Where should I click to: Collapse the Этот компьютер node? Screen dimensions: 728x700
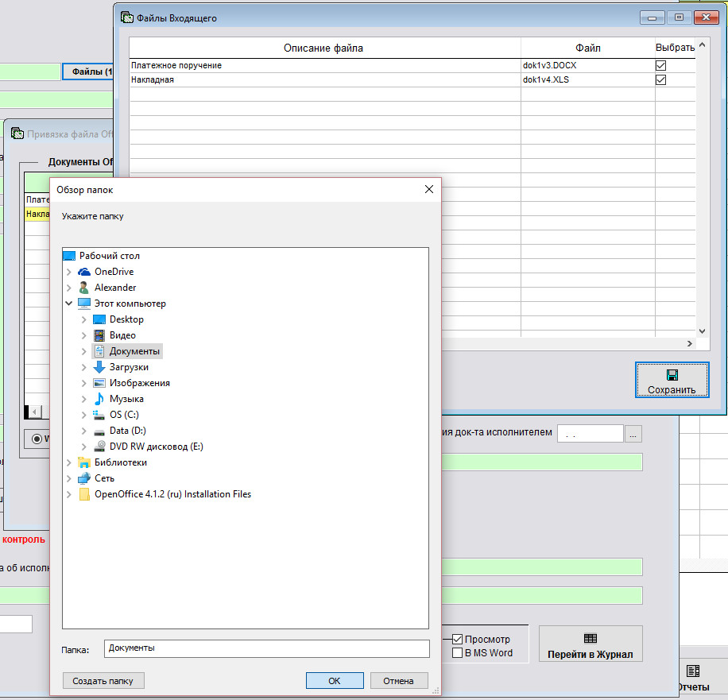tap(68, 303)
